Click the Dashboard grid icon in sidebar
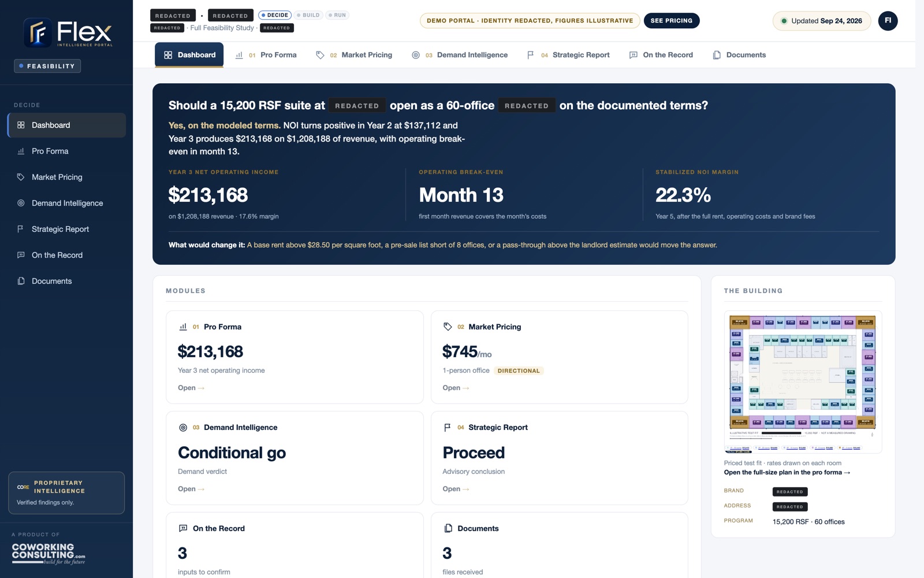This screenshot has height=578, width=924. click(x=21, y=125)
